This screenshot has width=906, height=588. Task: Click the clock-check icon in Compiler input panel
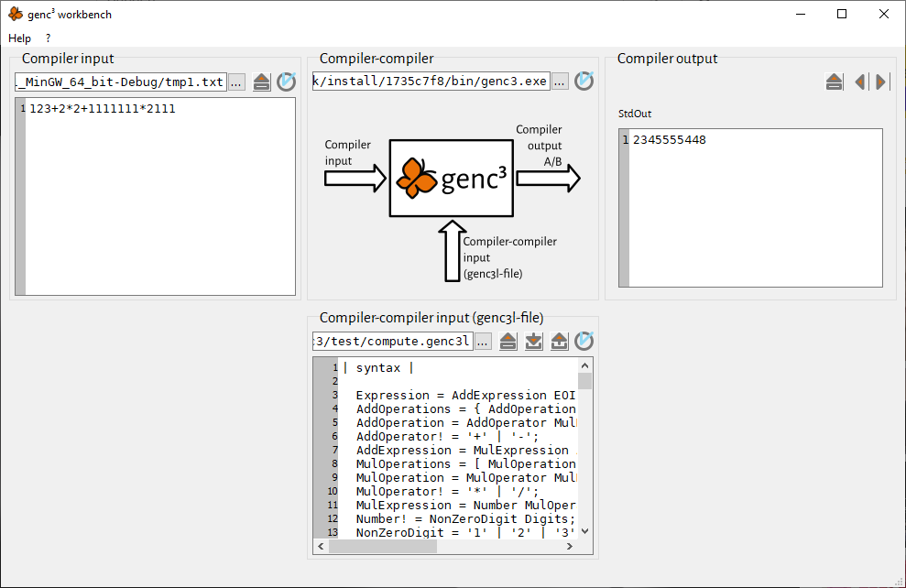point(287,82)
